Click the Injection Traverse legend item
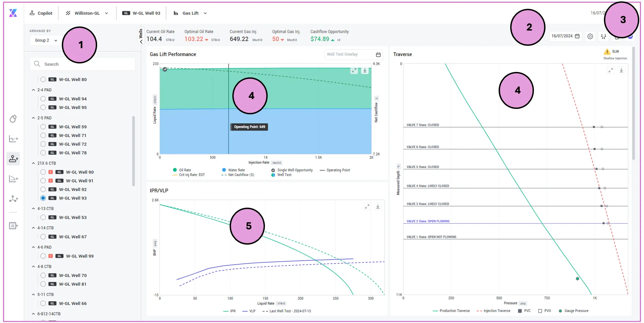Screen dimensions: 644x323 tap(494, 311)
